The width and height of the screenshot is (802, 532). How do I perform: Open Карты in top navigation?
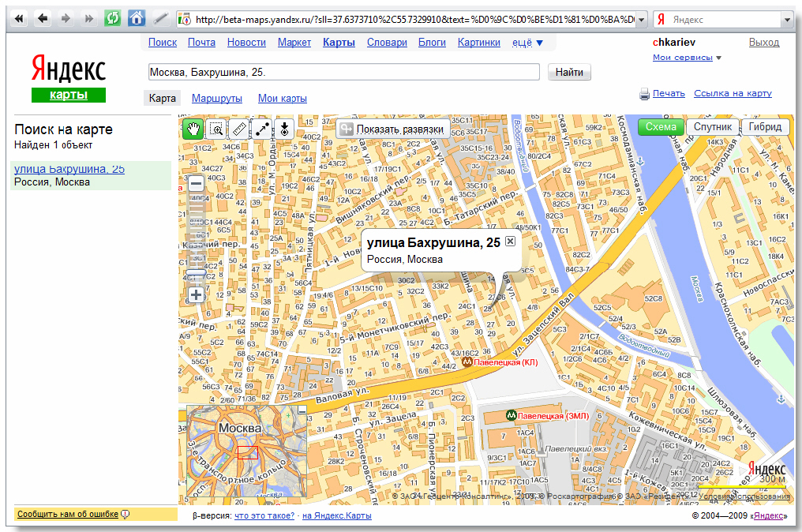point(339,43)
